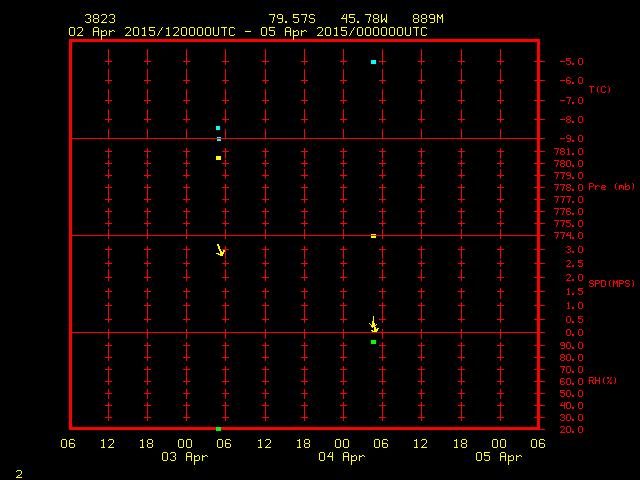This screenshot has width=640, height=480.
Task: Select the 889M elevation text
Action: pyautogui.click(x=428, y=19)
